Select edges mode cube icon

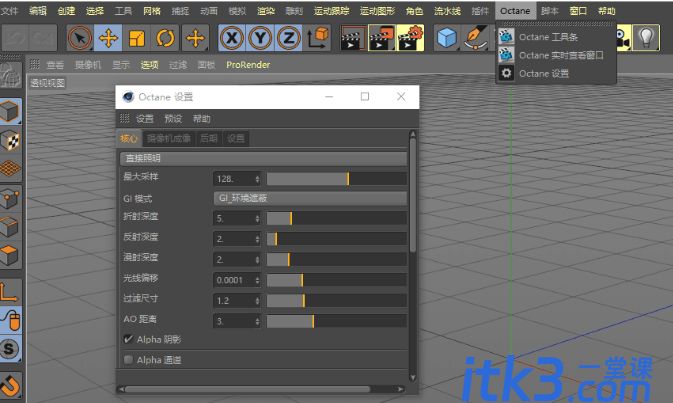10,227
